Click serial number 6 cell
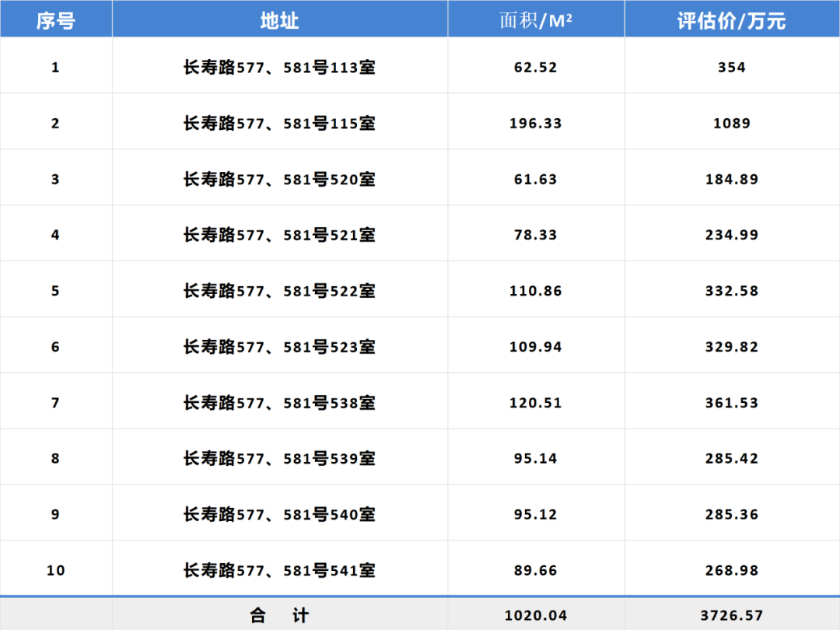Screen dimensions: 840x630 point(55,347)
